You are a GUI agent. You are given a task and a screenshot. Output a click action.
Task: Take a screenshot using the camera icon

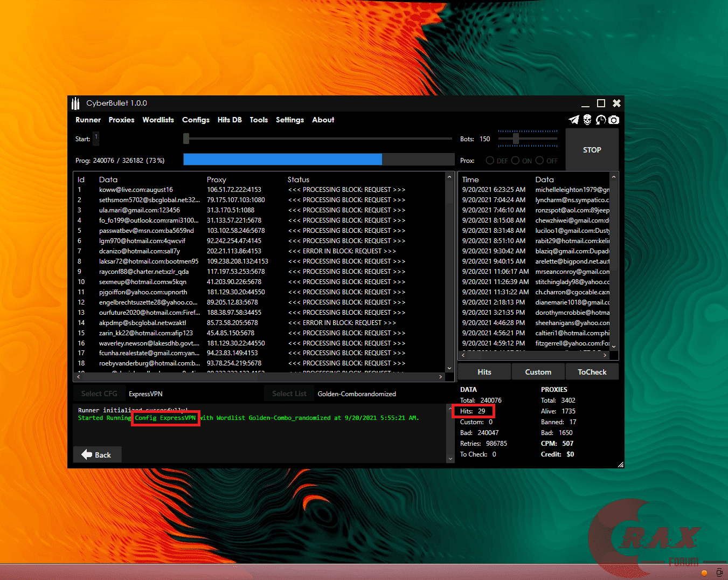[x=614, y=120]
